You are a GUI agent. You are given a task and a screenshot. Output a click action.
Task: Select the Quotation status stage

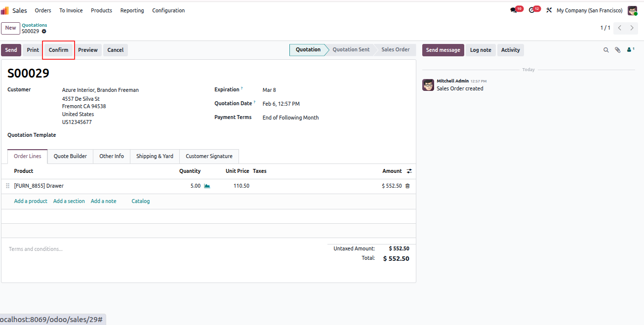[x=308, y=49]
